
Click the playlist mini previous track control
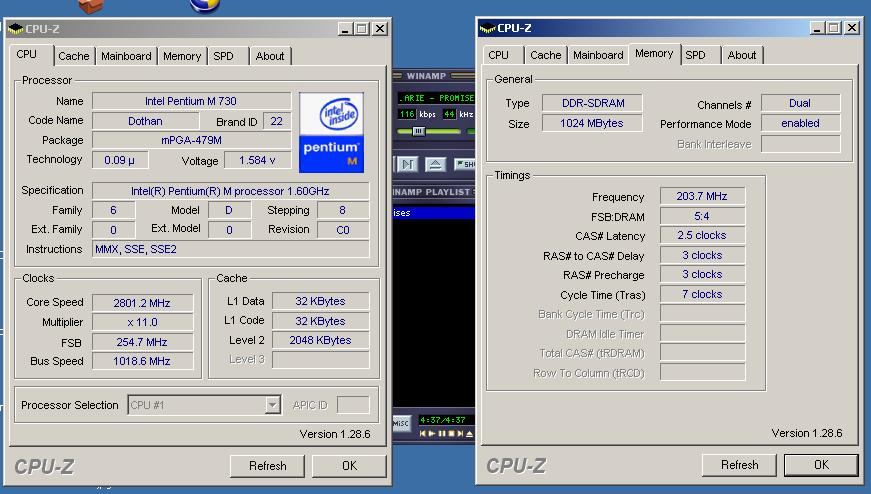coord(423,433)
